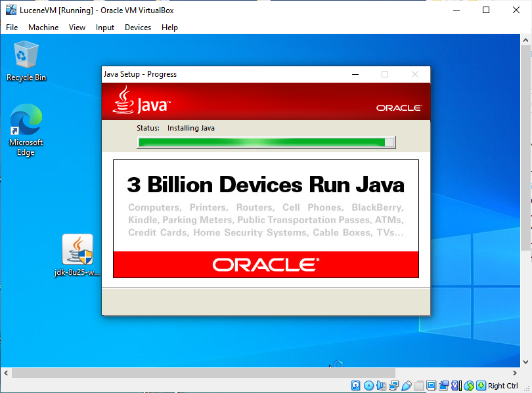Viewport: 532px width, 393px height.
Task: Click the hard disk activity status icon
Action: pos(356,386)
